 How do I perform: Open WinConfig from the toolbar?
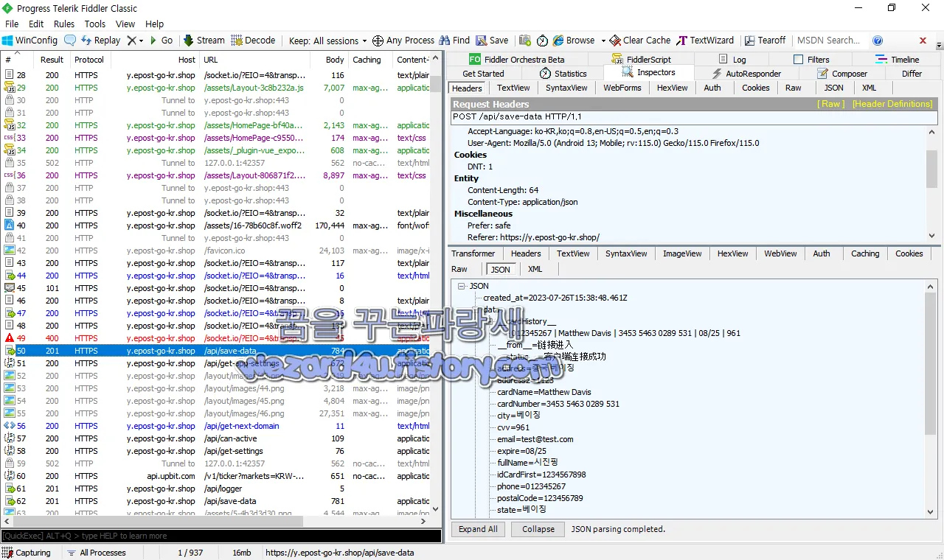click(x=29, y=41)
